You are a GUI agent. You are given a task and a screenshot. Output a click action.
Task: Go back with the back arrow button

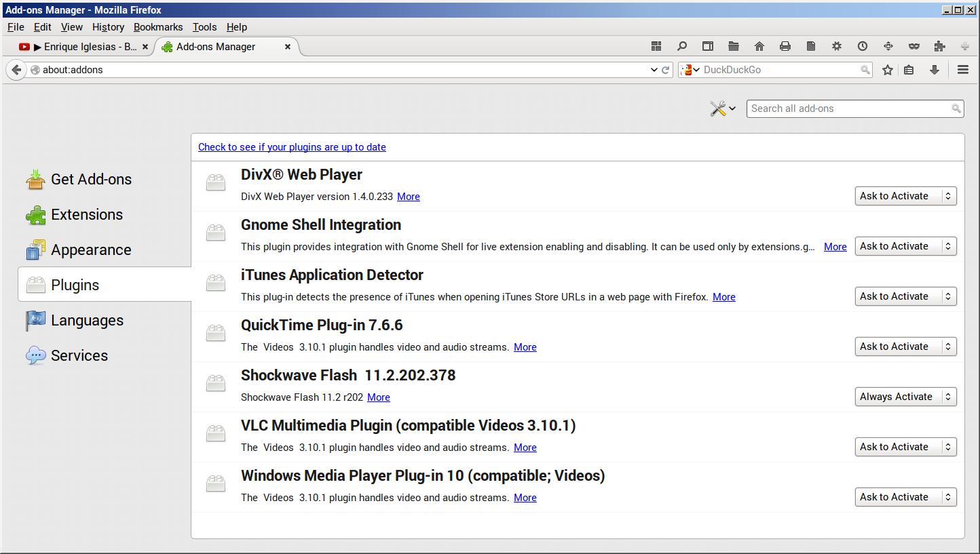click(x=17, y=70)
